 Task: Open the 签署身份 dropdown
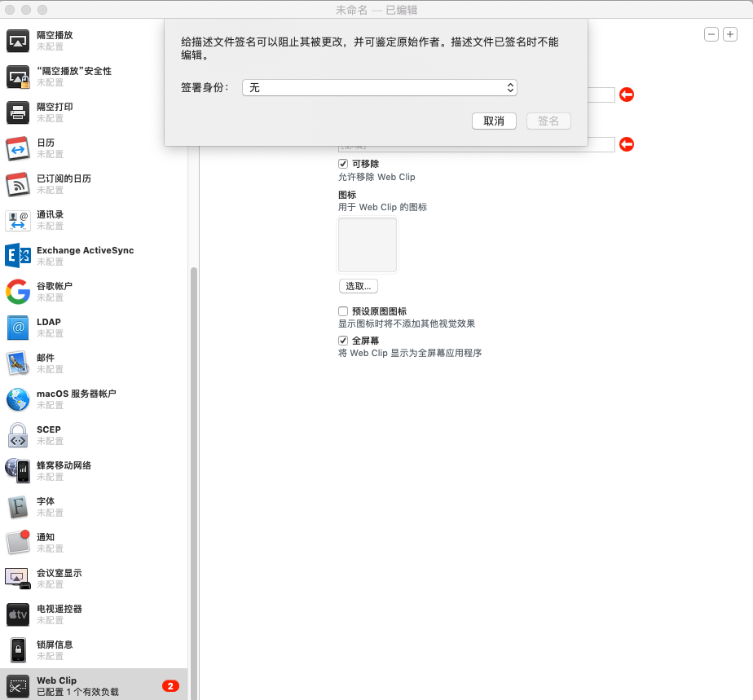(380, 87)
